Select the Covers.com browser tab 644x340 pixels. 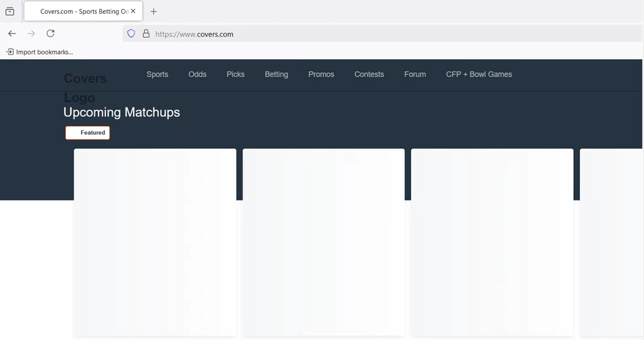(83, 11)
